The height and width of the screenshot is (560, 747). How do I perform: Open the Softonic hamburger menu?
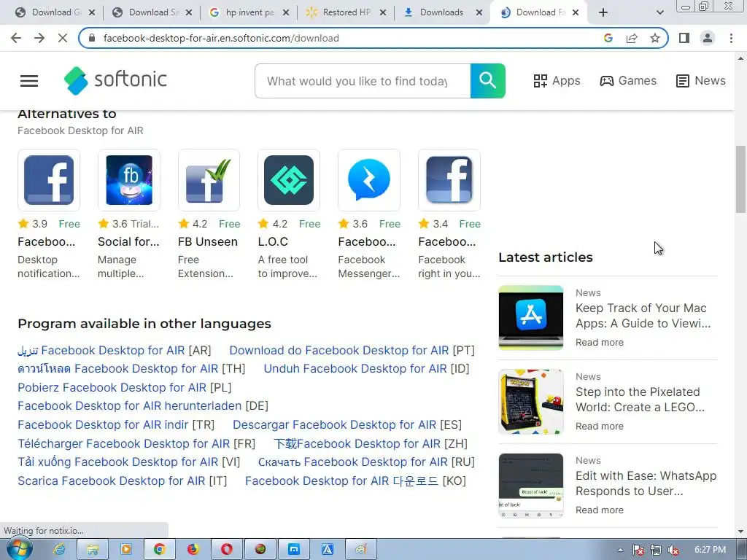[x=29, y=81]
